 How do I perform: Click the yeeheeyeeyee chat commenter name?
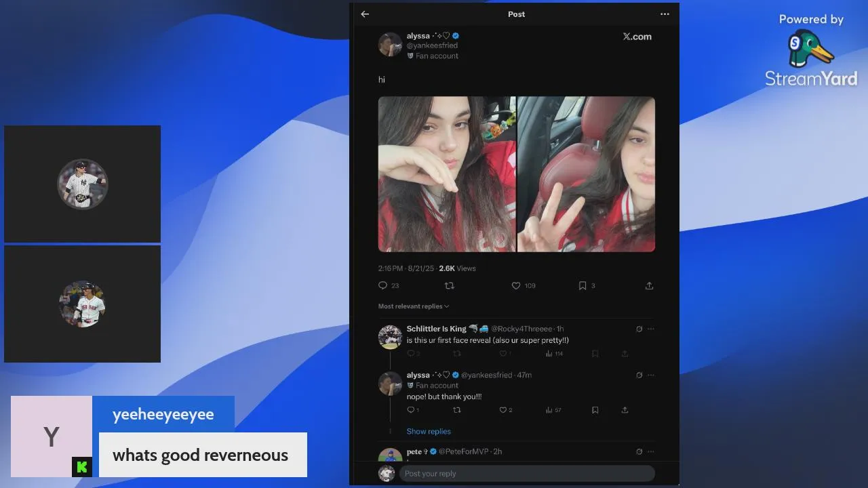(x=163, y=414)
